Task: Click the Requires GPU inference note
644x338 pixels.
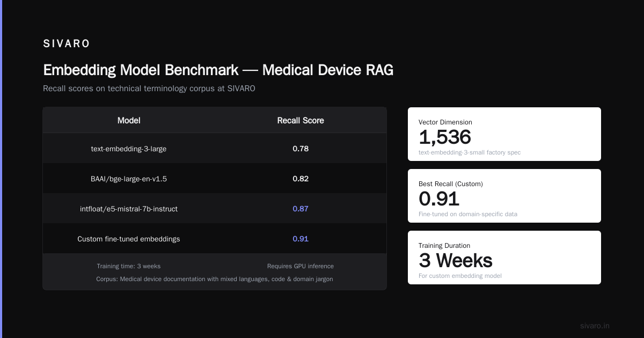Action: click(301, 266)
